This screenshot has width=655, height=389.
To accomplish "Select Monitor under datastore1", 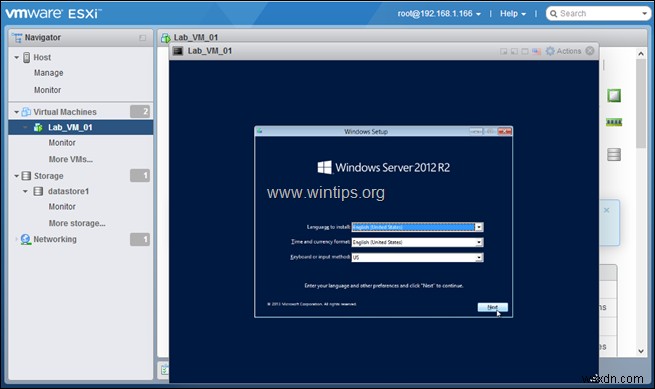I will [x=62, y=206].
